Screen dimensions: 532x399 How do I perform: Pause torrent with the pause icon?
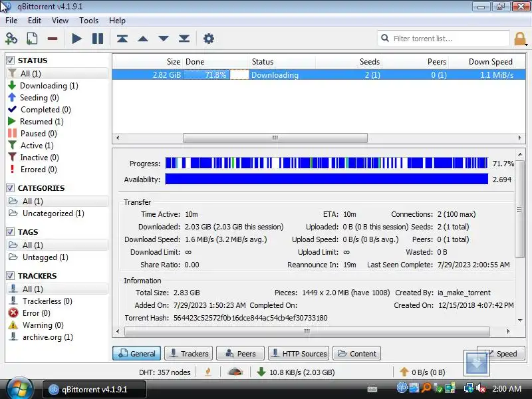point(98,39)
